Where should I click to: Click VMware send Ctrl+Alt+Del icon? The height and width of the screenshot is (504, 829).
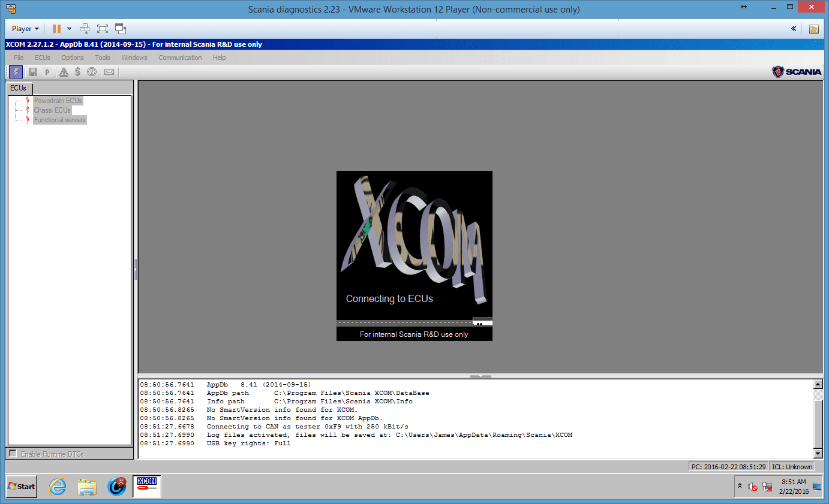(85, 29)
